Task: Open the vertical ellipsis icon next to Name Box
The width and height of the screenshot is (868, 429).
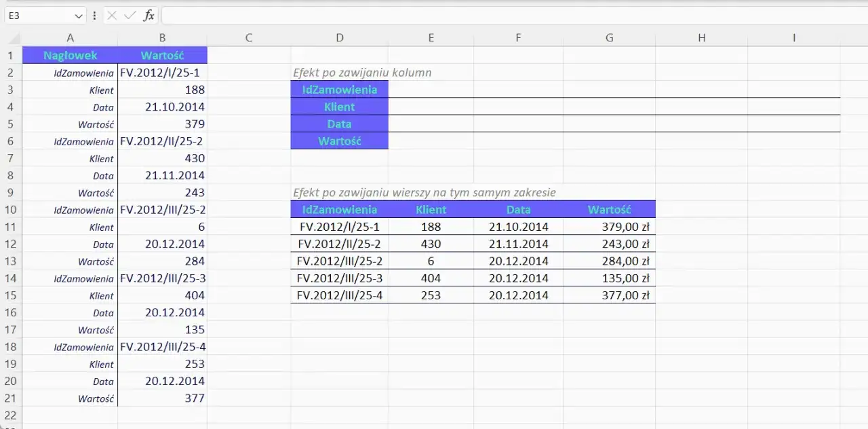Action: click(94, 15)
